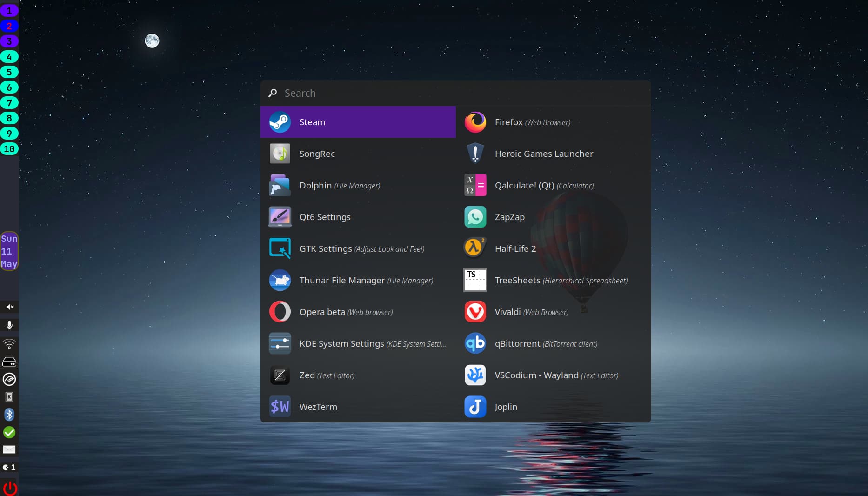Click the red power button
Viewport: 868px width, 496px height.
tap(10, 488)
